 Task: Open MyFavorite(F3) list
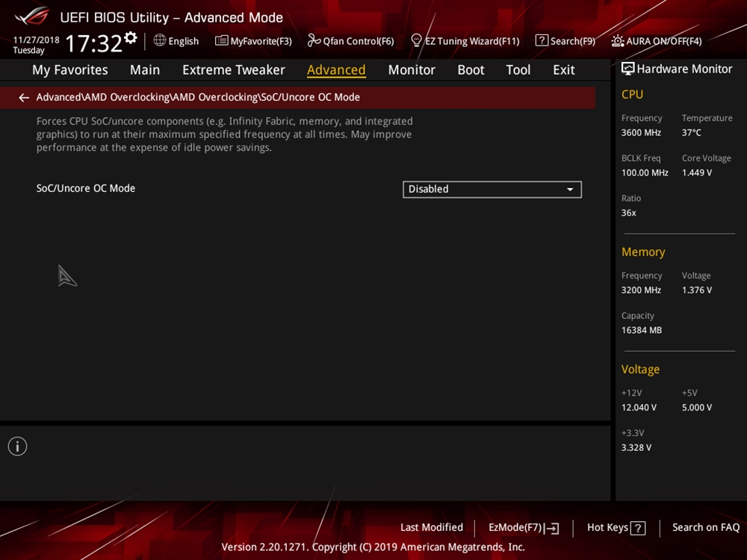point(253,41)
